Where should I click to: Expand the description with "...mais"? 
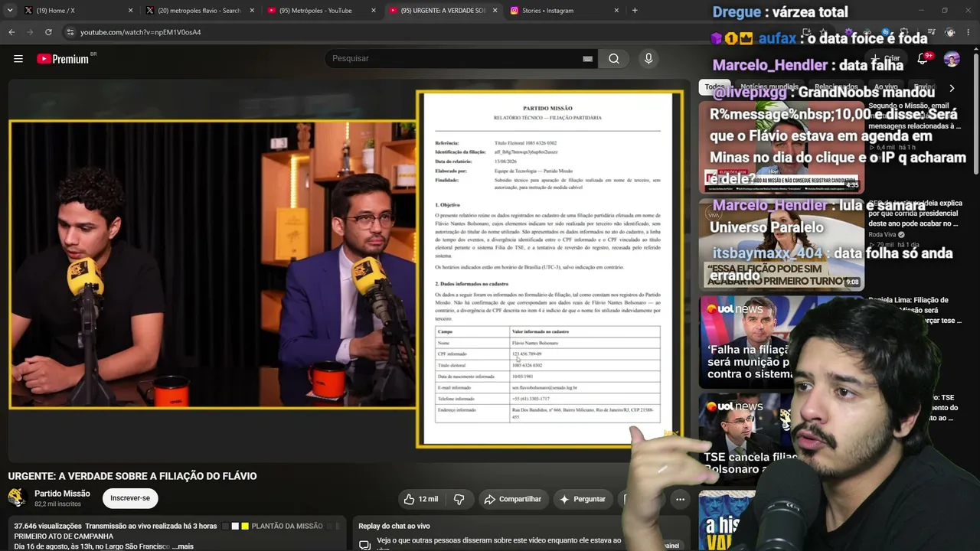coord(182,546)
